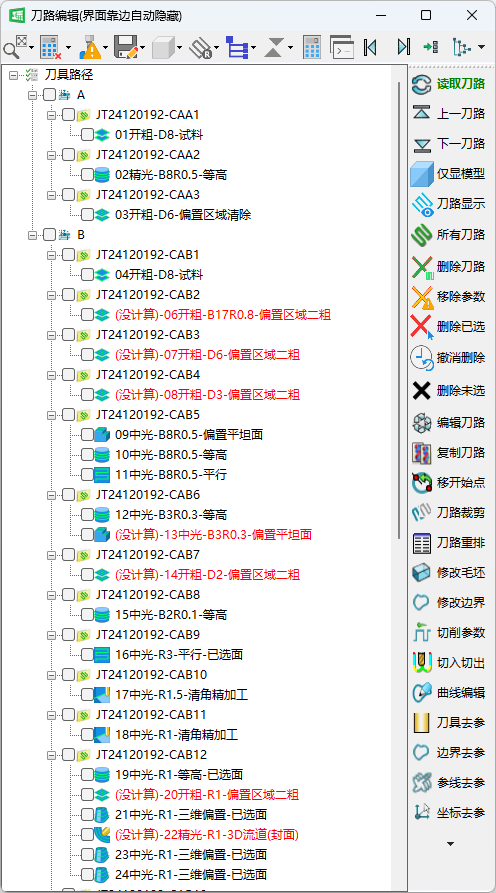Select JT24120192-CAB8 folder label

(148, 595)
